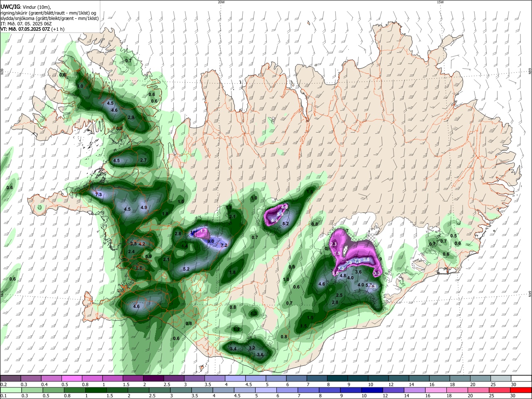Click the '15W' longitude label

441,2
